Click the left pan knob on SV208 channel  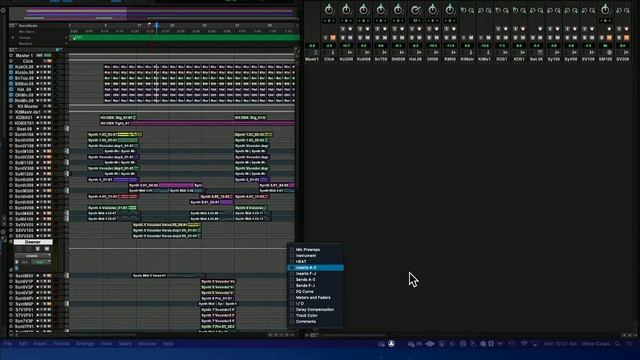[x=619, y=10]
